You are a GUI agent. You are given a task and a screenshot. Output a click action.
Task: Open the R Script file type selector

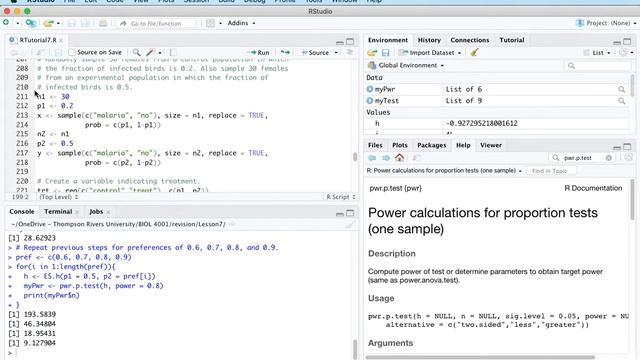(341, 197)
